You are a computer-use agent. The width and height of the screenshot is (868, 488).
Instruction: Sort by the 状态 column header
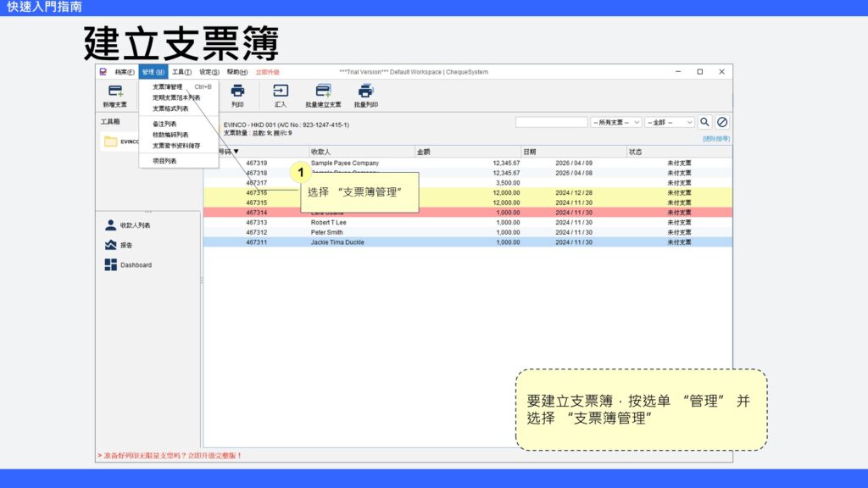point(679,152)
